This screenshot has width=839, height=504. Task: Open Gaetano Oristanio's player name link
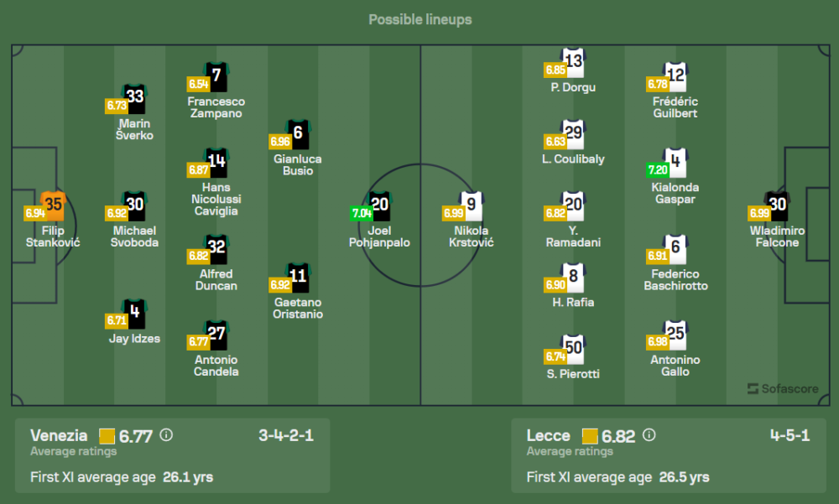(x=298, y=309)
